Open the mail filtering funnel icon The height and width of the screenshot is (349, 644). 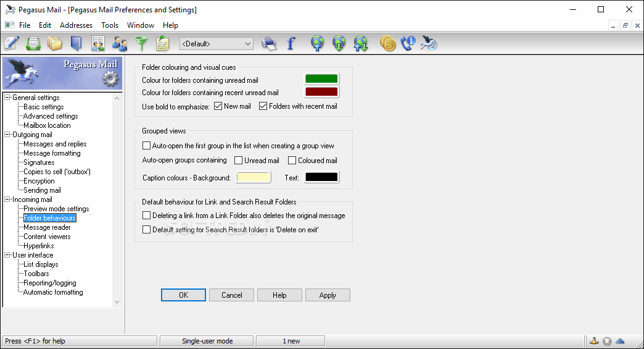pos(141,43)
